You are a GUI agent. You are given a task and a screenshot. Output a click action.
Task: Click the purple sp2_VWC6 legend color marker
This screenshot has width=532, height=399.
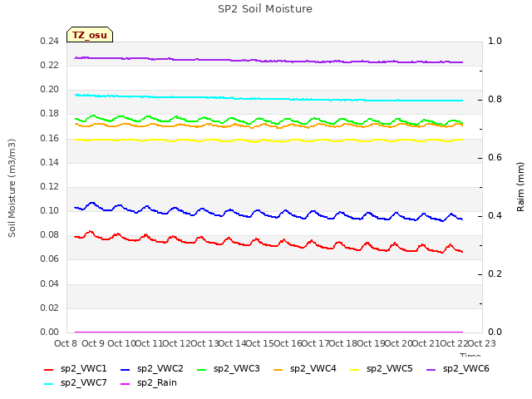click(x=431, y=370)
